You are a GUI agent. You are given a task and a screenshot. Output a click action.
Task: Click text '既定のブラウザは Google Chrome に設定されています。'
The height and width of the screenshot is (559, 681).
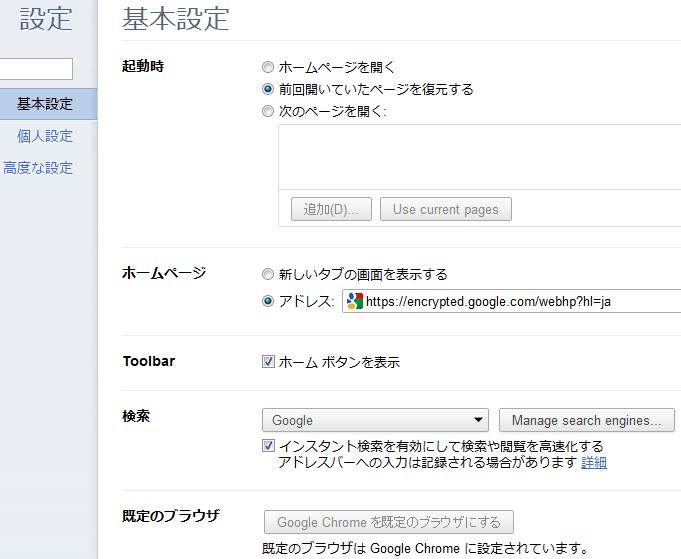click(425, 549)
